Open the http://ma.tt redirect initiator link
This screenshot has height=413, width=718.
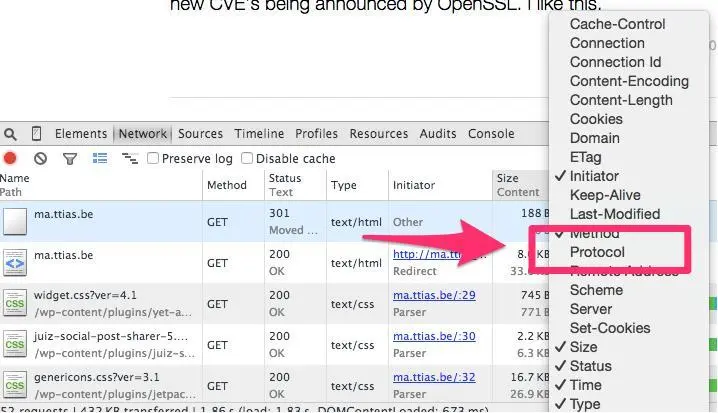(x=427, y=254)
